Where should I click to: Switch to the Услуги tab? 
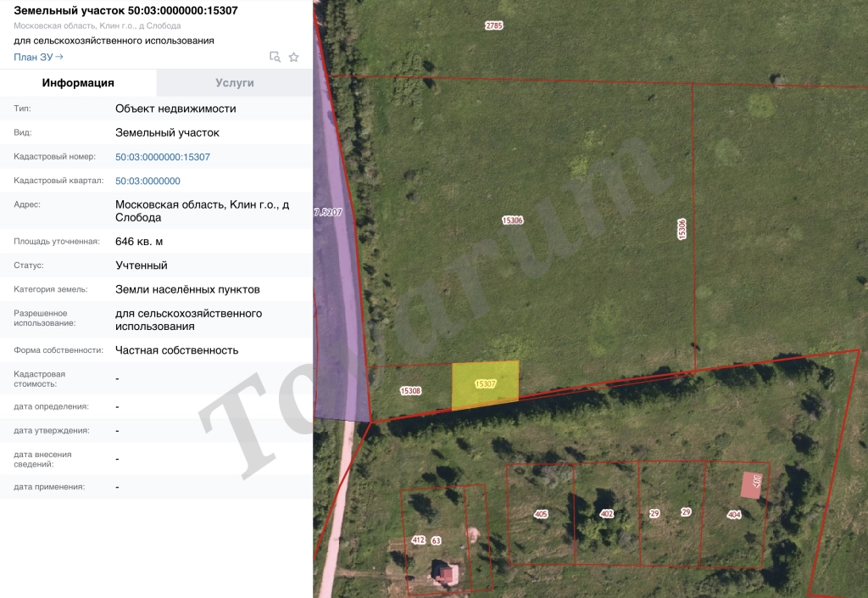tap(235, 82)
